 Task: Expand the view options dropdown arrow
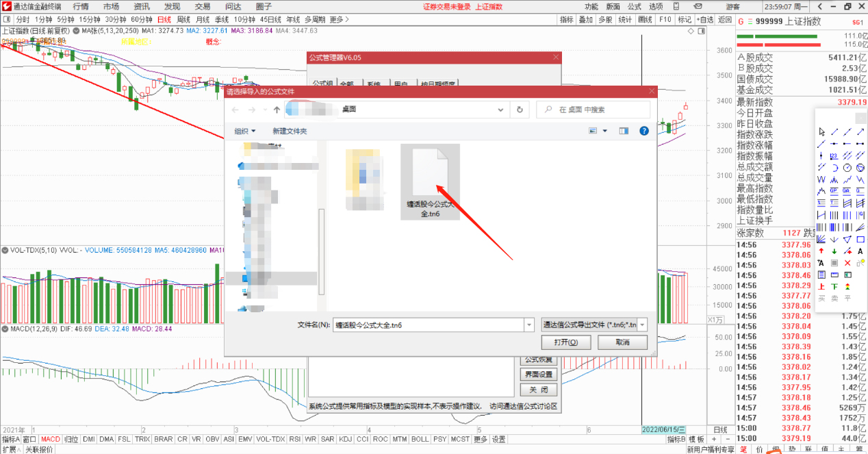pyautogui.click(x=604, y=131)
